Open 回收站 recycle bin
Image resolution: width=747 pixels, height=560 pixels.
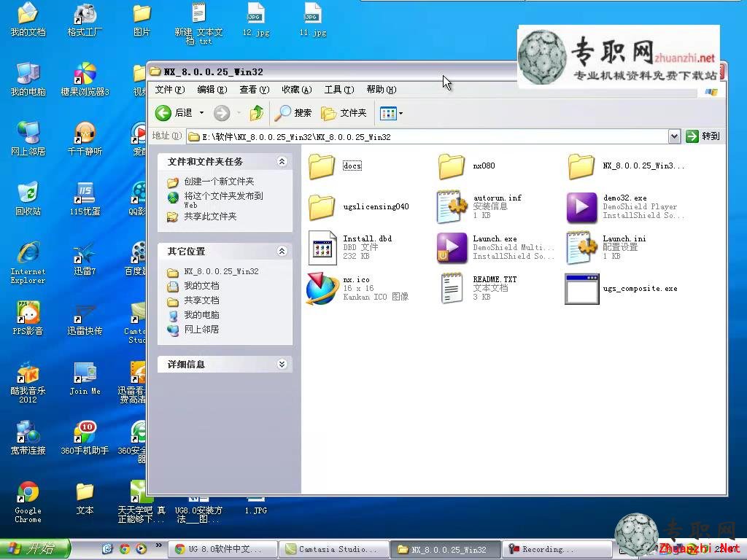coord(28,198)
